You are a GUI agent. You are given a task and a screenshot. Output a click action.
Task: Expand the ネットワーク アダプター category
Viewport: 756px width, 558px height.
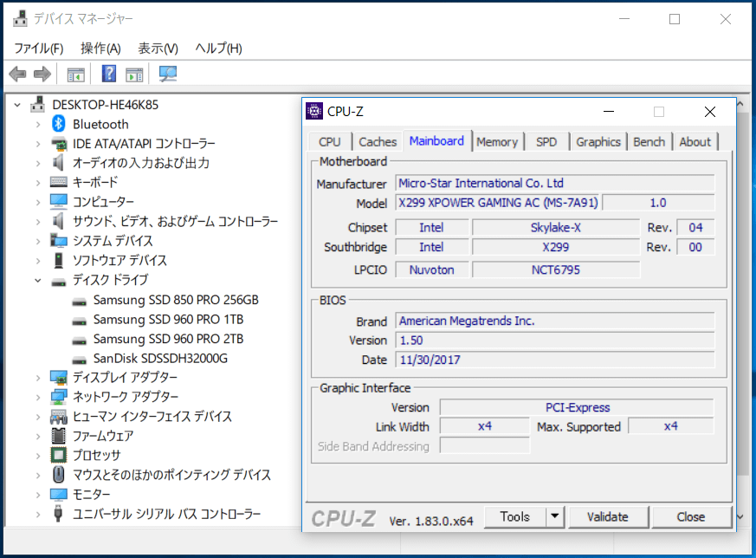click(38, 397)
